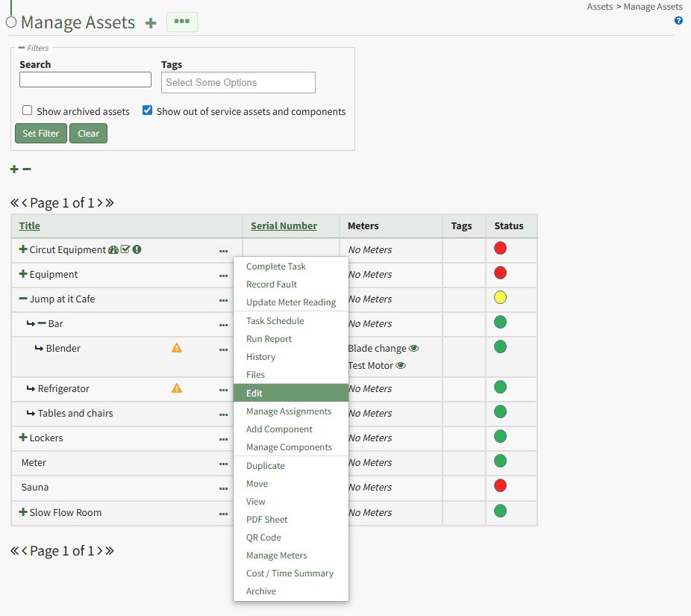The image size is (691, 616).
Task: Uncheck Show out of service assets checkbox
Action: pyautogui.click(x=148, y=111)
